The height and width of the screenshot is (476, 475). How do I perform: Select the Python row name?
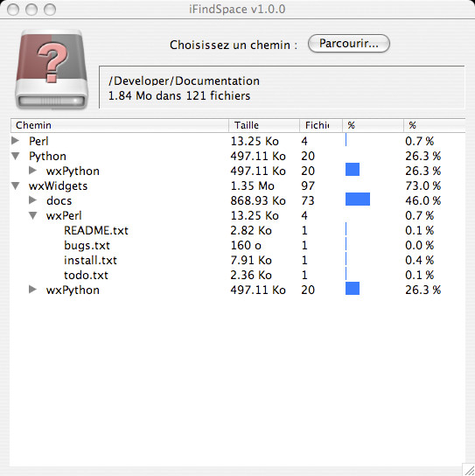click(47, 157)
